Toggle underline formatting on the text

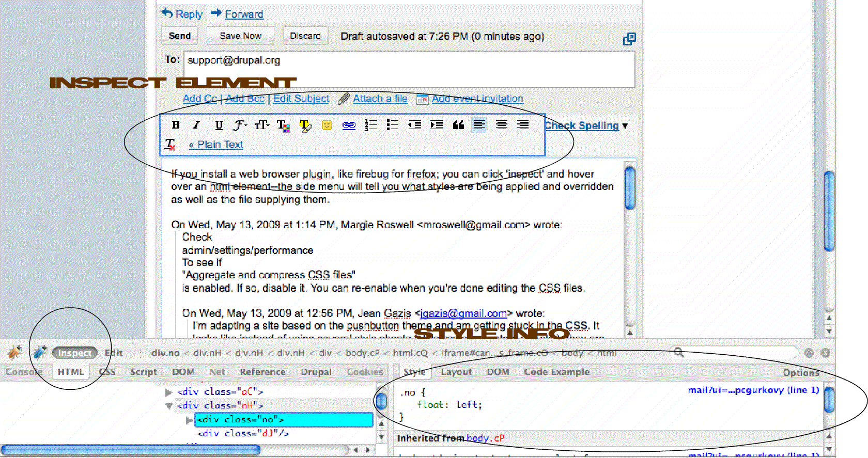[x=219, y=125]
